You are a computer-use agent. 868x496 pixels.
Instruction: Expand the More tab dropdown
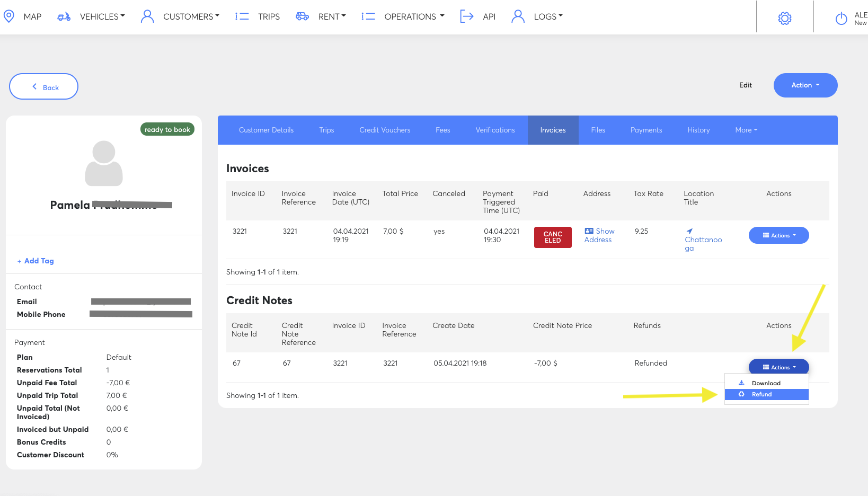pyautogui.click(x=746, y=130)
